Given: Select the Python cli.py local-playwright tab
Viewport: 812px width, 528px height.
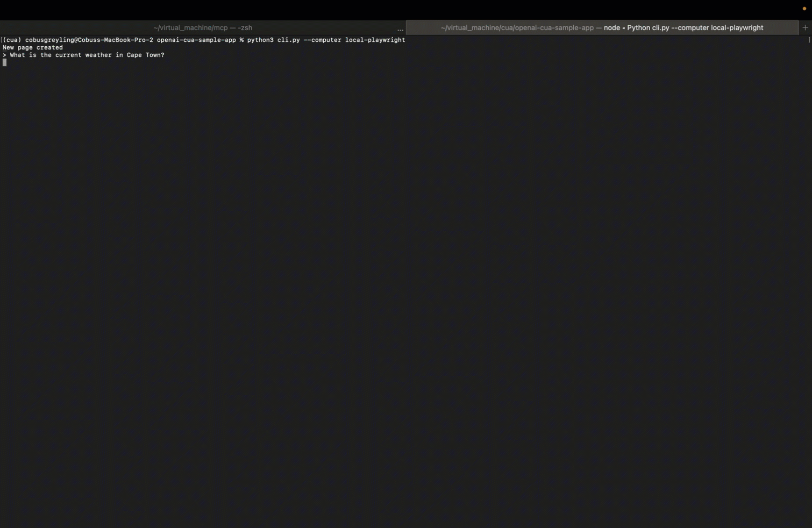Looking at the screenshot, I should (x=602, y=27).
